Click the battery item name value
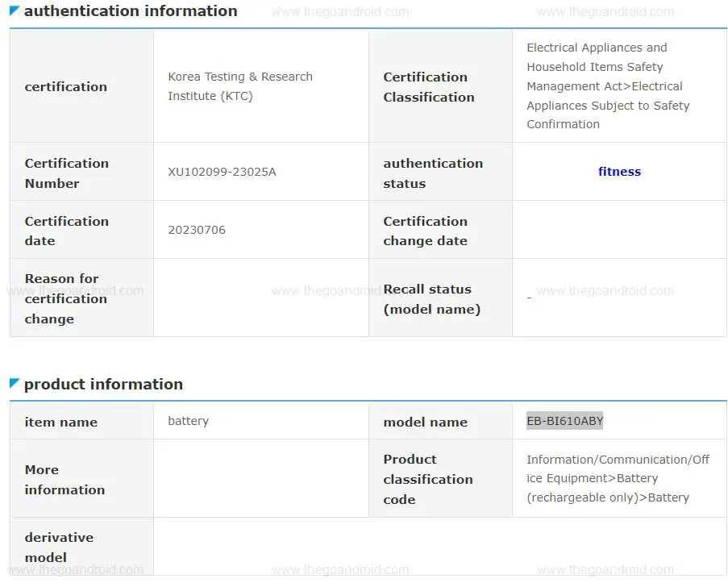Screen dimensions: 728x587 click(188, 421)
